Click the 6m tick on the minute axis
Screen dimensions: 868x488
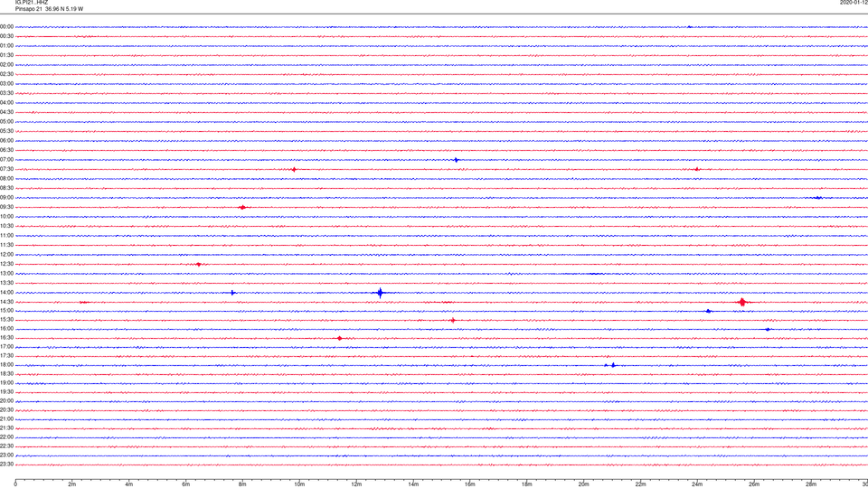185,484
